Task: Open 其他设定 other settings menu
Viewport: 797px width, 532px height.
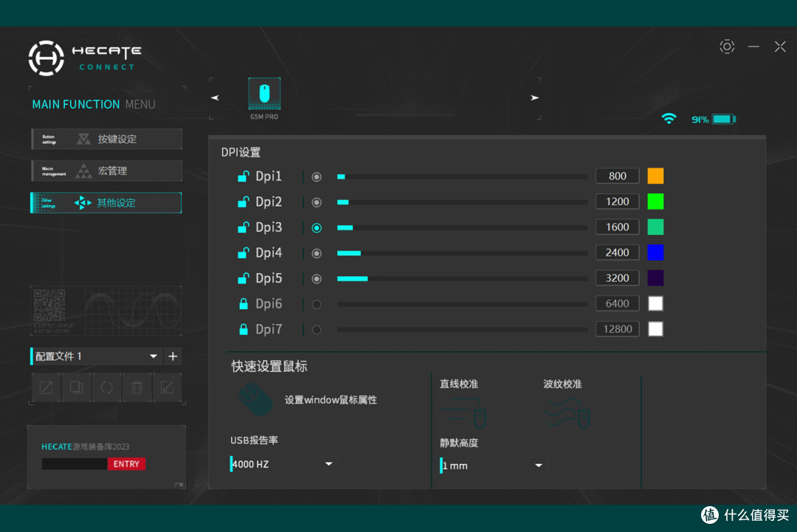Action: click(106, 203)
